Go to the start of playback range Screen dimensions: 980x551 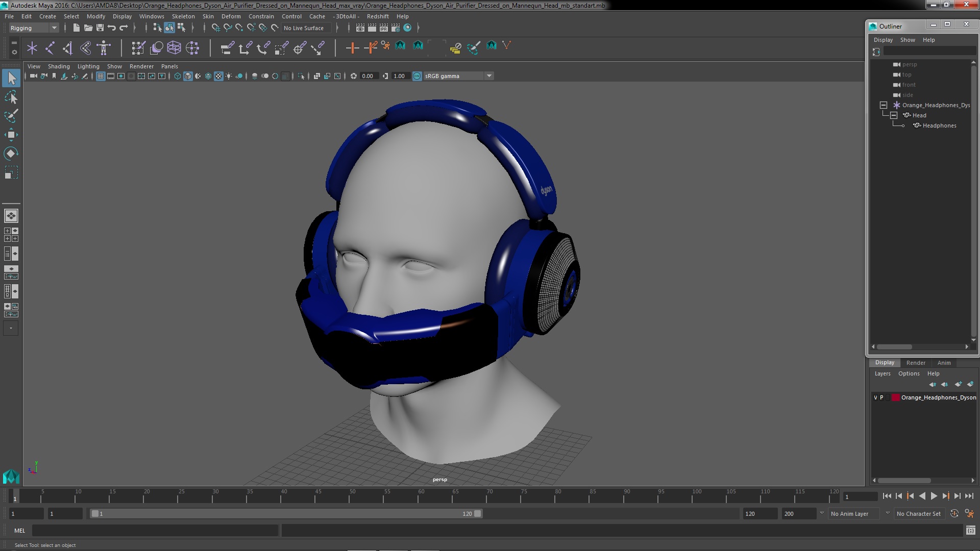(x=887, y=496)
